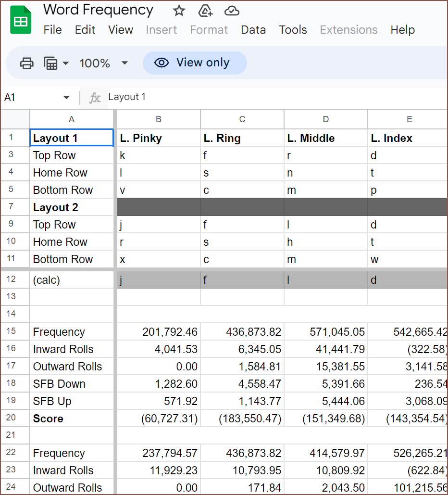Click the print icon
The height and width of the screenshot is (495, 448).
pos(27,63)
